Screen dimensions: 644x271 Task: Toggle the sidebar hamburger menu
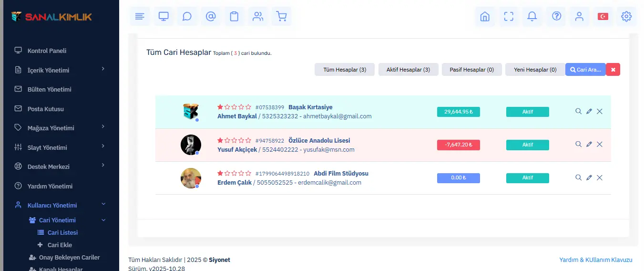(140, 17)
